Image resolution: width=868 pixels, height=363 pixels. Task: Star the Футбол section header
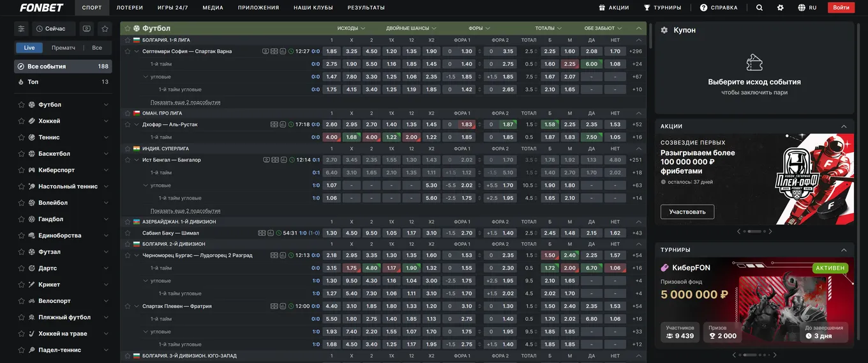coord(128,28)
